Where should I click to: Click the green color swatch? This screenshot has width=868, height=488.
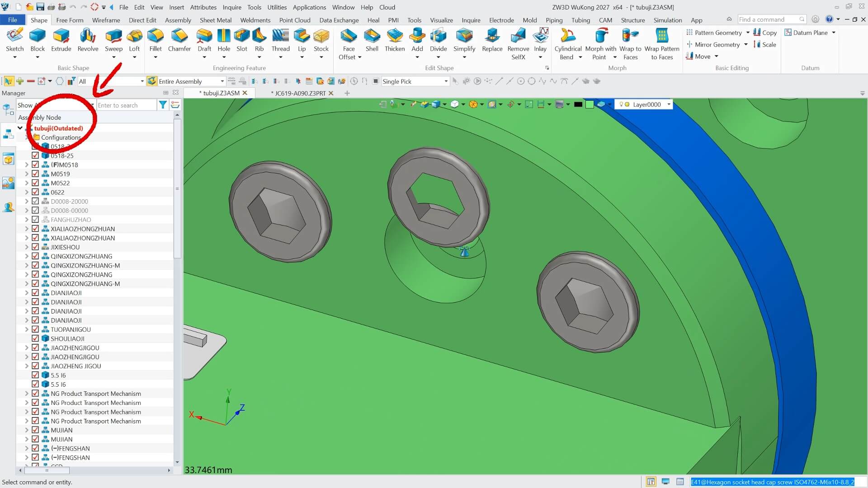(590, 104)
